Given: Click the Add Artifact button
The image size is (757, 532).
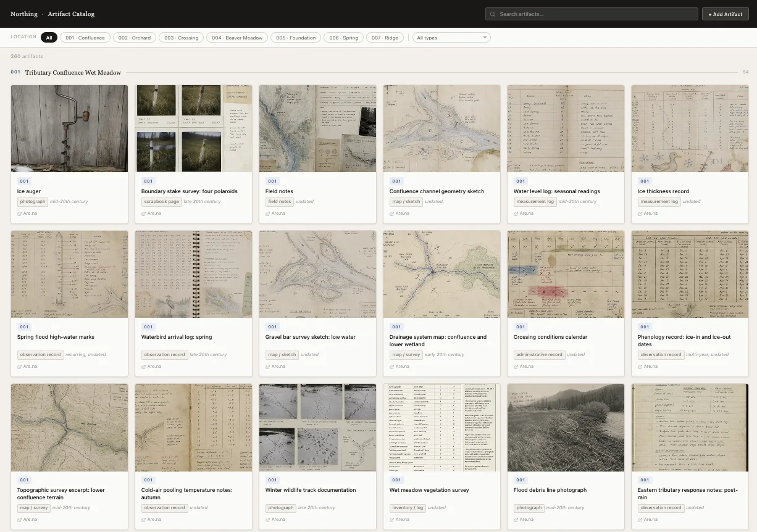Looking at the screenshot, I should click(x=725, y=14).
